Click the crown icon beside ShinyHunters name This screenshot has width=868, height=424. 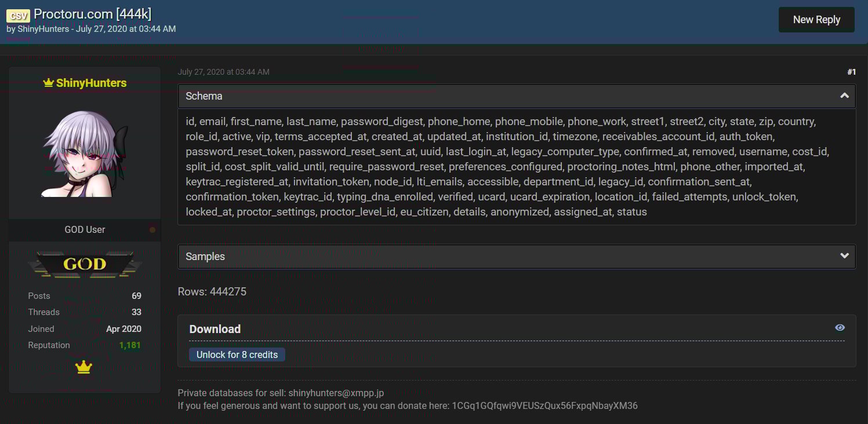coord(49,83)
